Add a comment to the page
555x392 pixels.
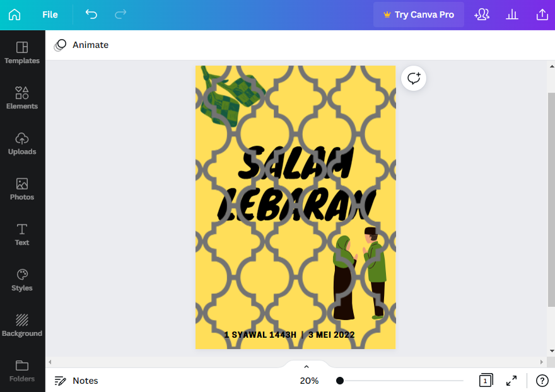point(414,78)
